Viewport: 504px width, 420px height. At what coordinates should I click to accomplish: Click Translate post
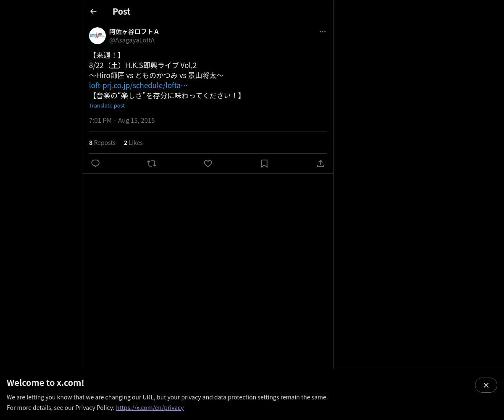107,105
